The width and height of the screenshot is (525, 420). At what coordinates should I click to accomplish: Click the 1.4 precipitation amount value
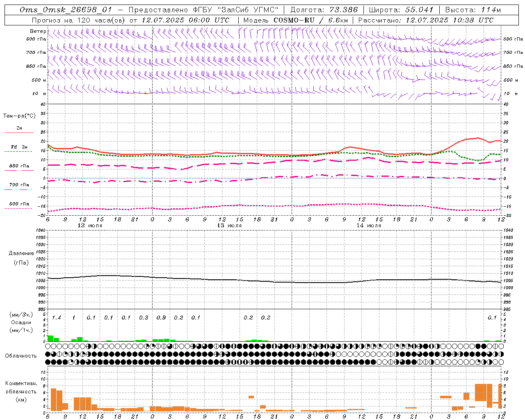56,317
